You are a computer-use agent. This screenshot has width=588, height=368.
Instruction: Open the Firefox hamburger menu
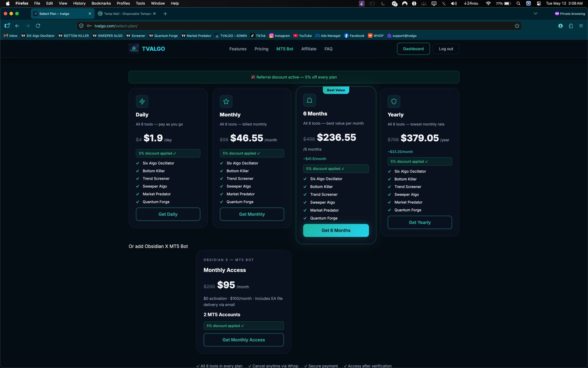tap(581, 26)
